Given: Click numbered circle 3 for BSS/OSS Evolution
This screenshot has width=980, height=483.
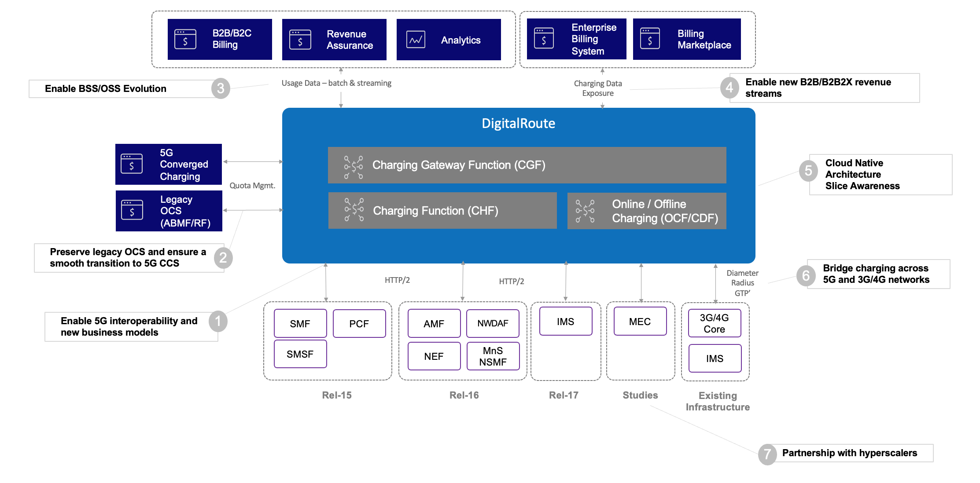Looking at the screenshot, I should click(221, 88).
